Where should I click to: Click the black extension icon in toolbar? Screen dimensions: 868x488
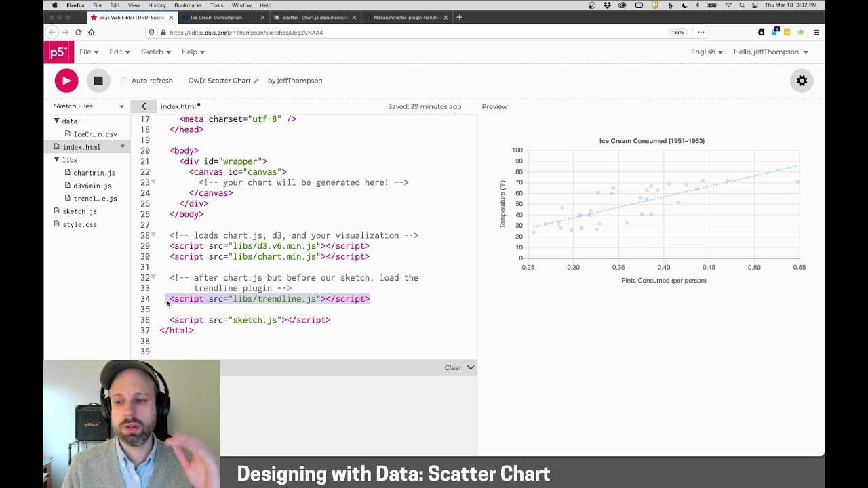pos(762,32)
